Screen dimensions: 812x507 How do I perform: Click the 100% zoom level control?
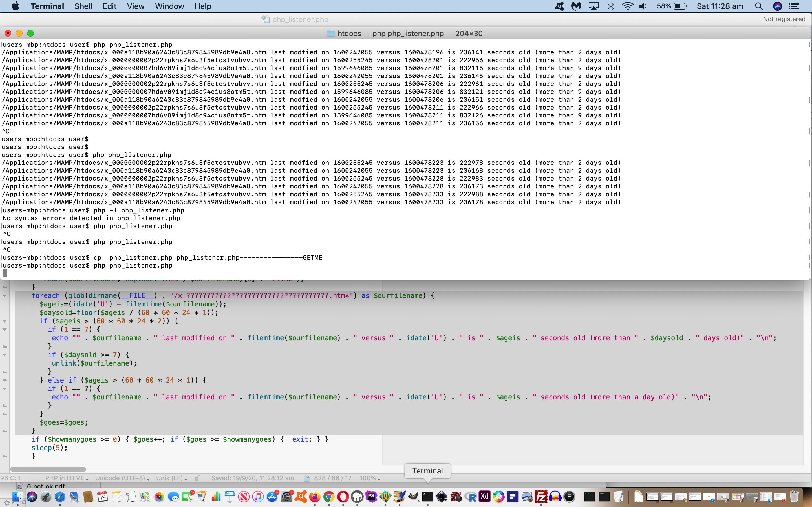(370, 478)
